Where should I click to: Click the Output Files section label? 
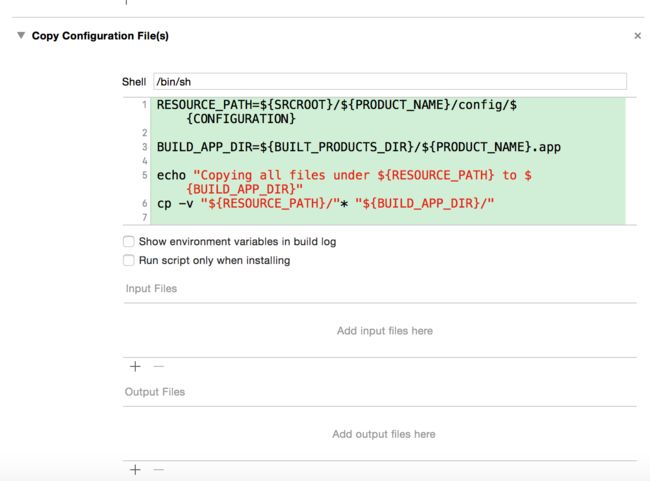(155, 392)
